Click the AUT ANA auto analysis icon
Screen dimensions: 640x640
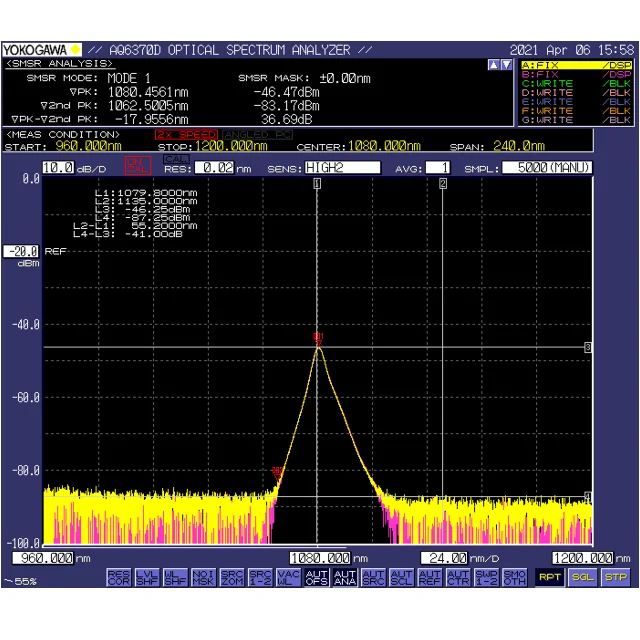click(x=345, y=577)
